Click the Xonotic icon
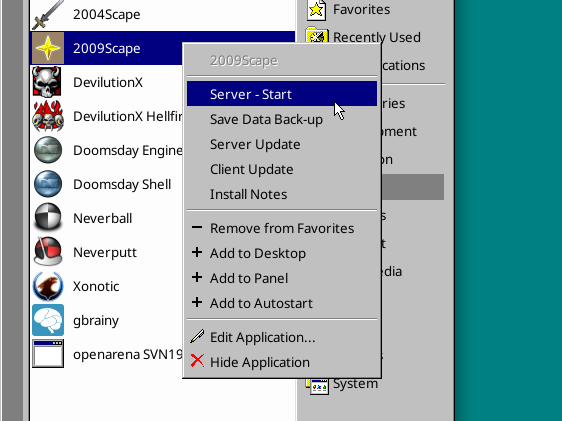The height and width of the screenshot is (421, 562). point(48,286)
